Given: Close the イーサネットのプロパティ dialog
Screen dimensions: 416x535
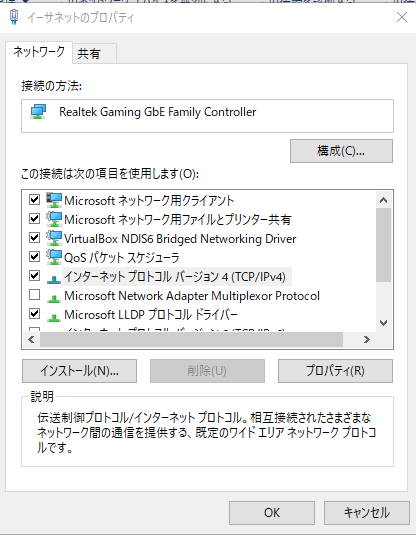Looking at the screenshot, I should pos(402,17).
